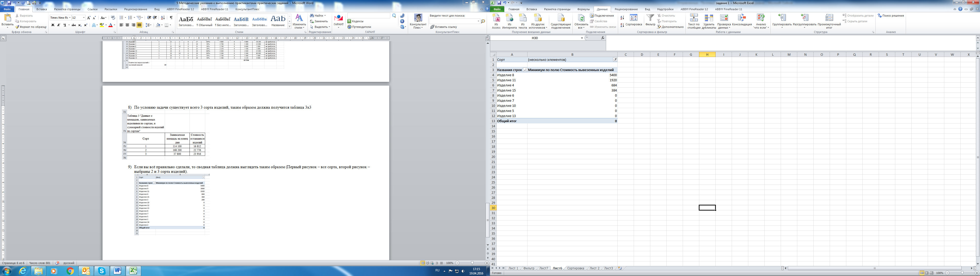
Task: Open Word's КонсультантПлюс tab
Action: [x=247, y=9]
